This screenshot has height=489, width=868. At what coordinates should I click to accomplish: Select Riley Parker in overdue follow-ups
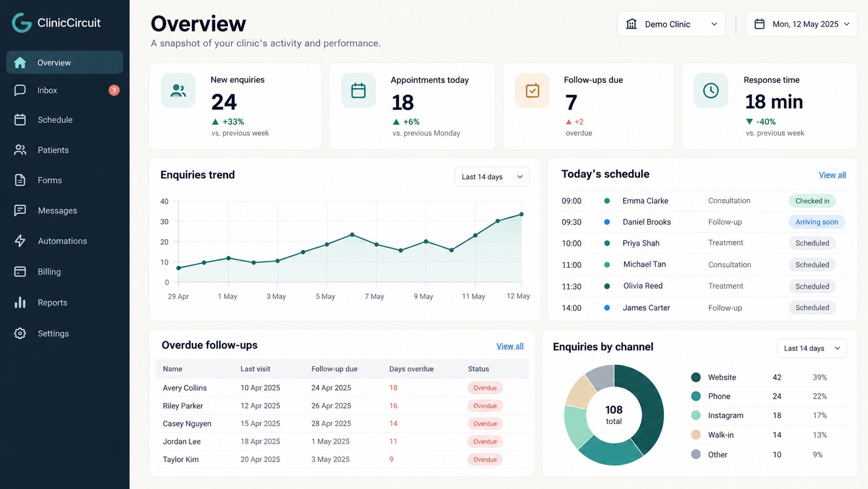(183, 406)
